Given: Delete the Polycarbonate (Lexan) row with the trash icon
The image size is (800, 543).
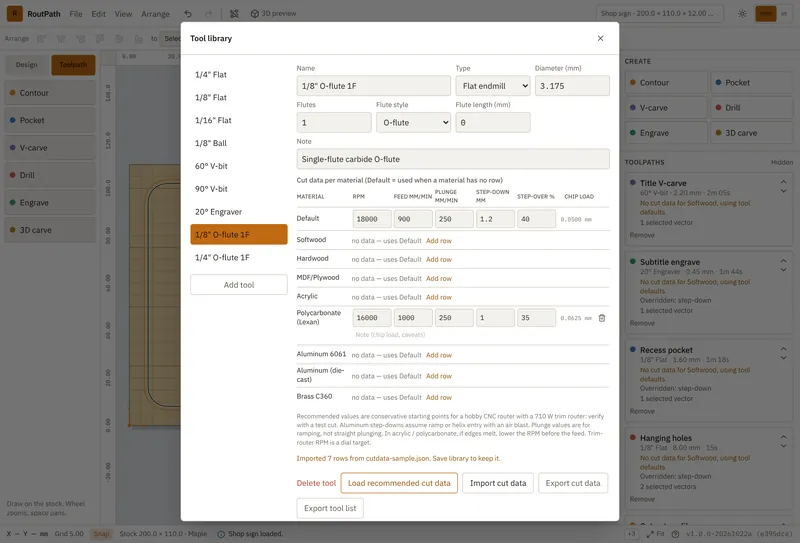Looking at the screenshot, I should click(x=602, y=318).
